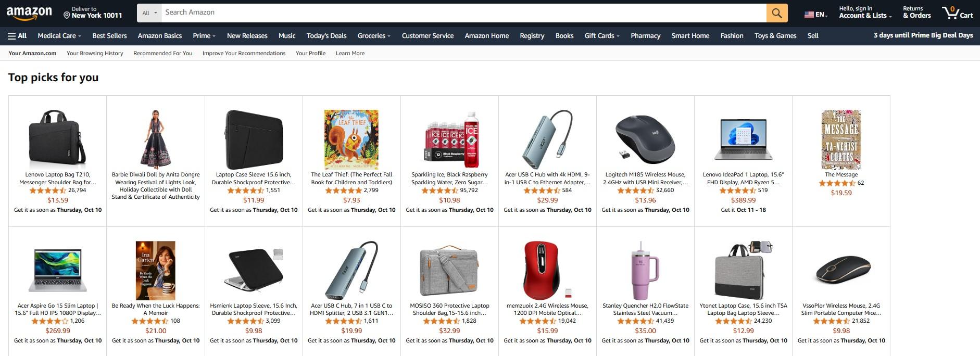Click star rating for Stanley Quencher tumbler
This screenshot has width=980, height=356.
635,321
